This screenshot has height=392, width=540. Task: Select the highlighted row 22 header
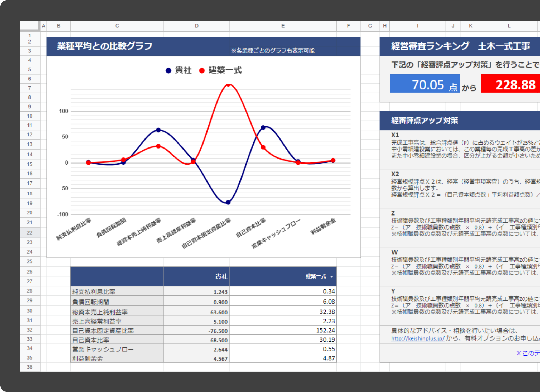coord(30,232)
